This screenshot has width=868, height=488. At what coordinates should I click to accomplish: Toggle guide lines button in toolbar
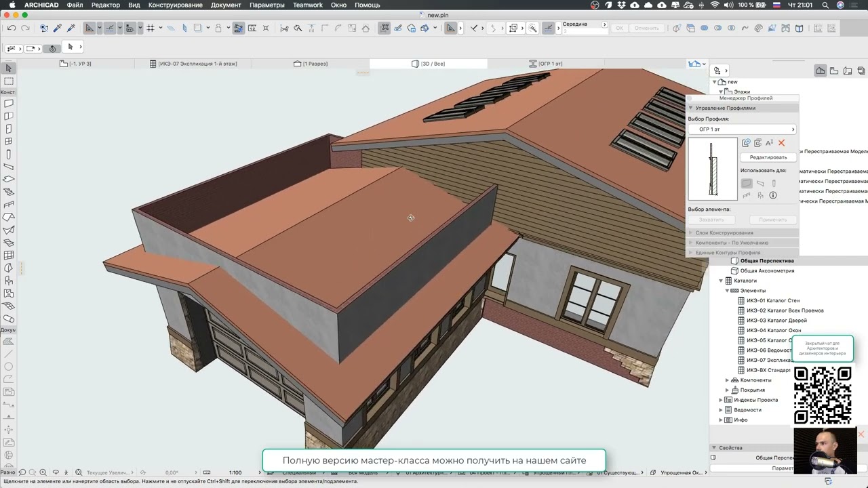coord(90,28)
